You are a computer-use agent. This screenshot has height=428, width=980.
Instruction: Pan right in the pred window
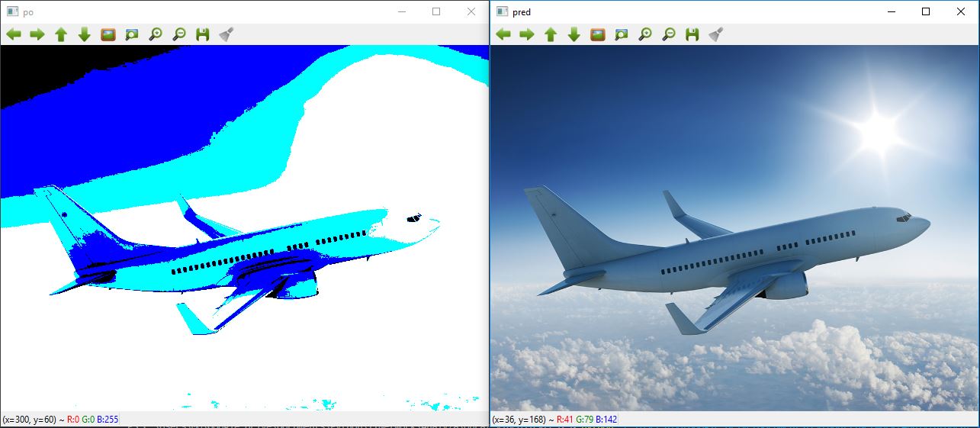[527, 34]
